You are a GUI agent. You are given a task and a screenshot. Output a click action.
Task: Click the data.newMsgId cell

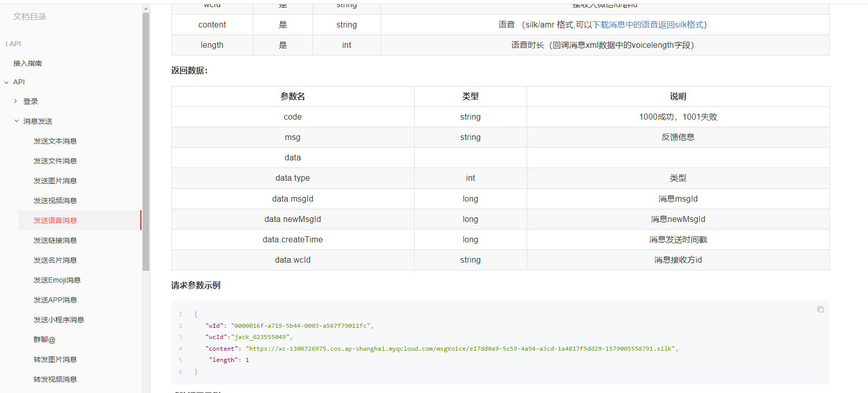(293, 219)
